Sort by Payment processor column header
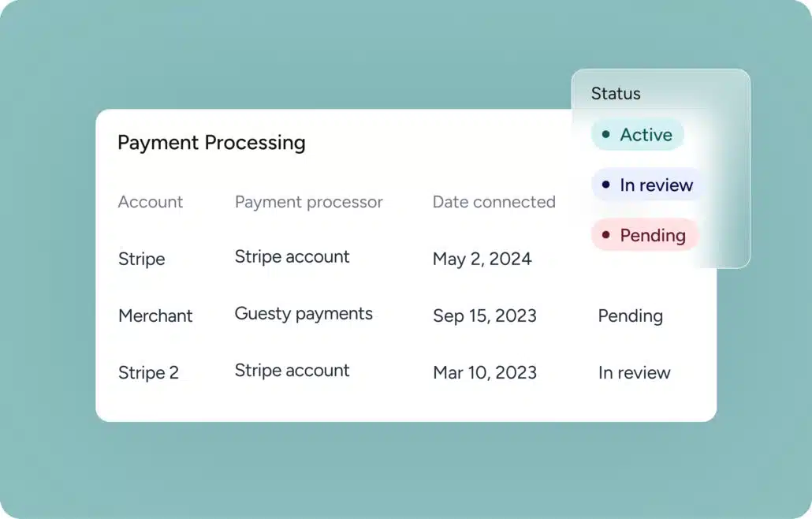 point(308,202)
